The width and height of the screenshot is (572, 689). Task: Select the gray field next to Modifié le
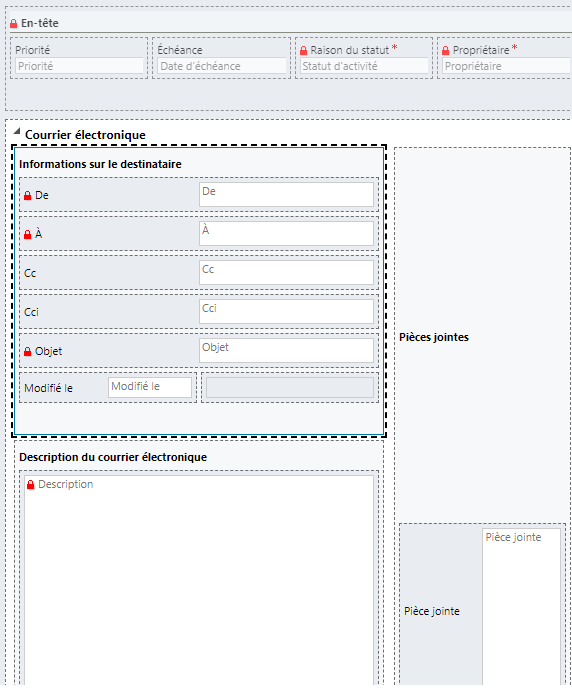(290, 388)
